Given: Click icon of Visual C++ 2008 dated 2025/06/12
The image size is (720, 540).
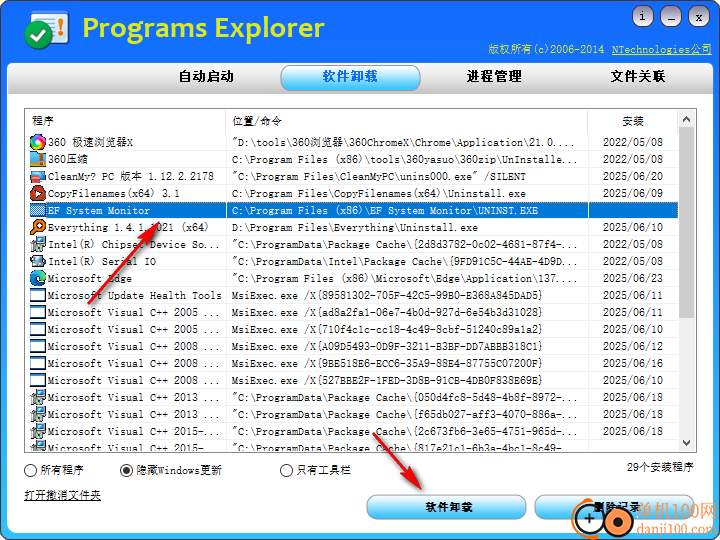Looking at the screenshot, I should click(38, 346).
